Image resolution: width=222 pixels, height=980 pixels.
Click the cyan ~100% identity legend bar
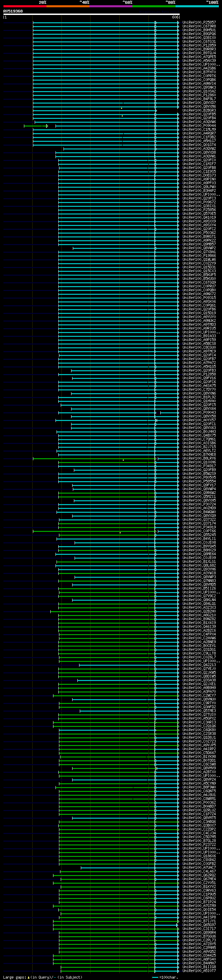(197, 6)
